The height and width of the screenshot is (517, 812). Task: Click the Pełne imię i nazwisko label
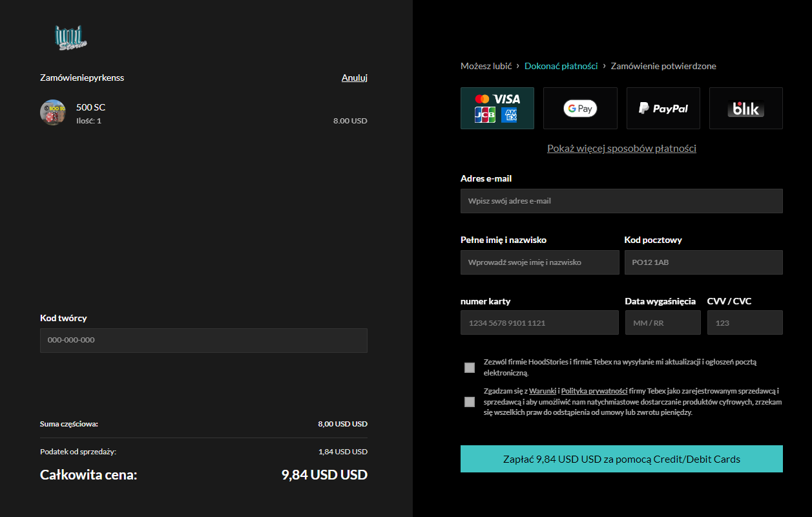point(503,240)
